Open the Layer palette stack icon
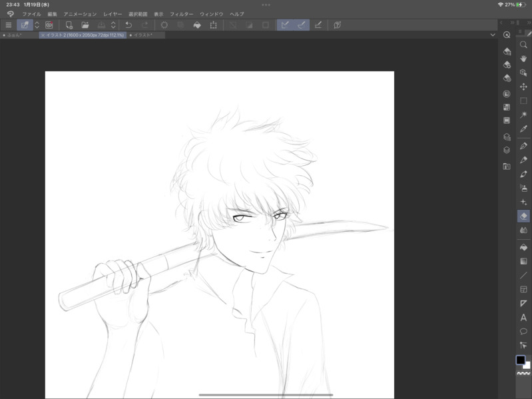Image resolution: width=532 pixels, height=399 pixels. (x=507, y=150)
